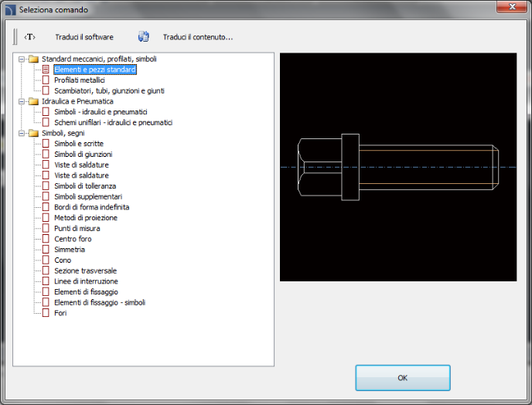
Task: Select Punti di misura
Action: click(x=77, y=228)
